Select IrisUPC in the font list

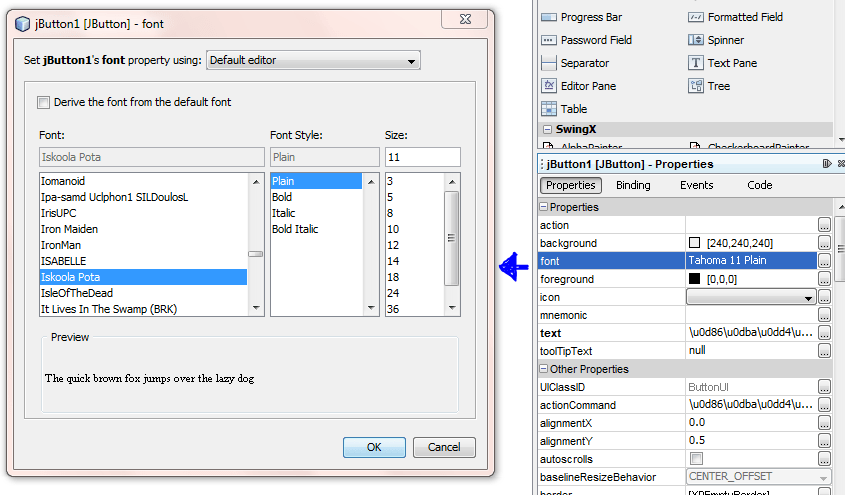(x=59, y=213)
